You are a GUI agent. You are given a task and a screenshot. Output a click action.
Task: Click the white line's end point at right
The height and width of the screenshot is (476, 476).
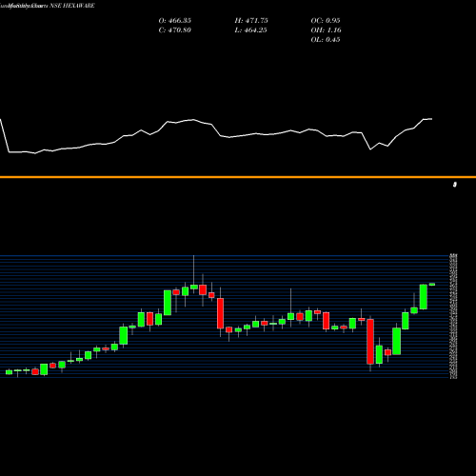click(x=431, y=119)
